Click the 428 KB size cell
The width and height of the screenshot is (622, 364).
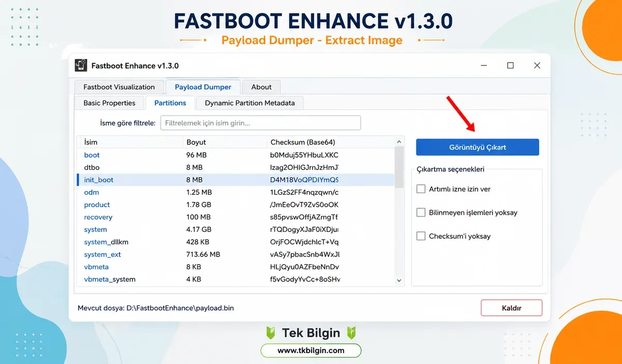coord(197,242)
